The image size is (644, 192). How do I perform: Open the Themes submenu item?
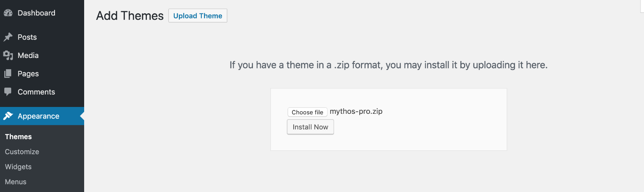(18, 137)
